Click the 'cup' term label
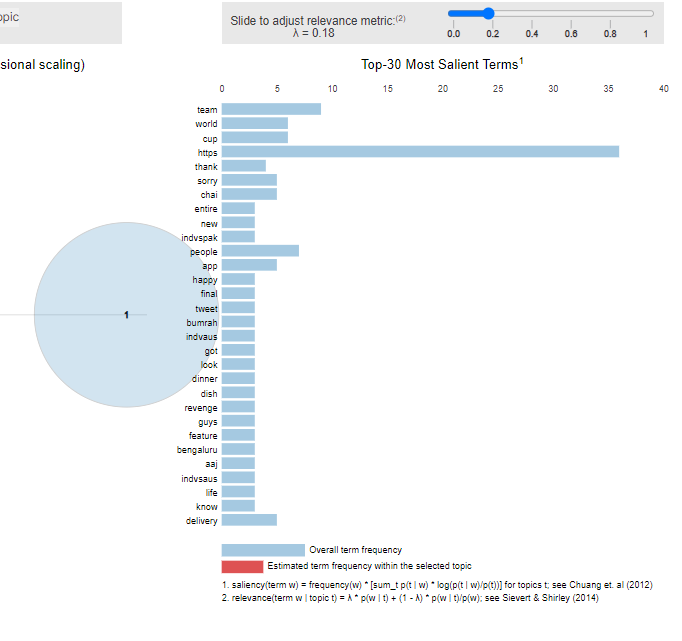This screenshot has width=682, height=641. (209, 138)
